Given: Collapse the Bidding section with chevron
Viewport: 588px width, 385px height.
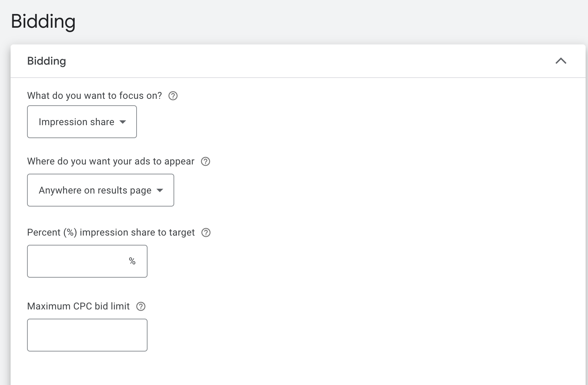Looking at the screenshot, I should [561, 61].
